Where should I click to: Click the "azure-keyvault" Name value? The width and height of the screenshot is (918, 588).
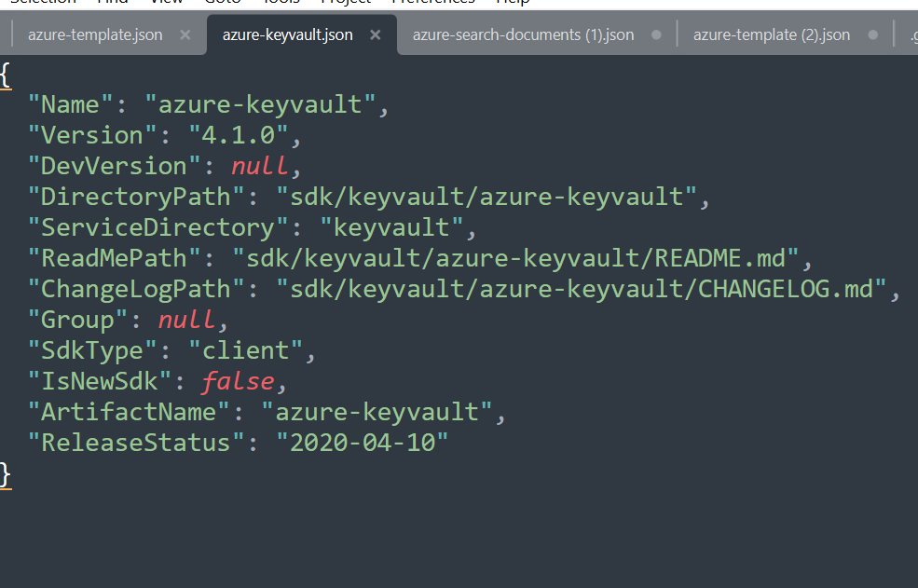point(260,104)
